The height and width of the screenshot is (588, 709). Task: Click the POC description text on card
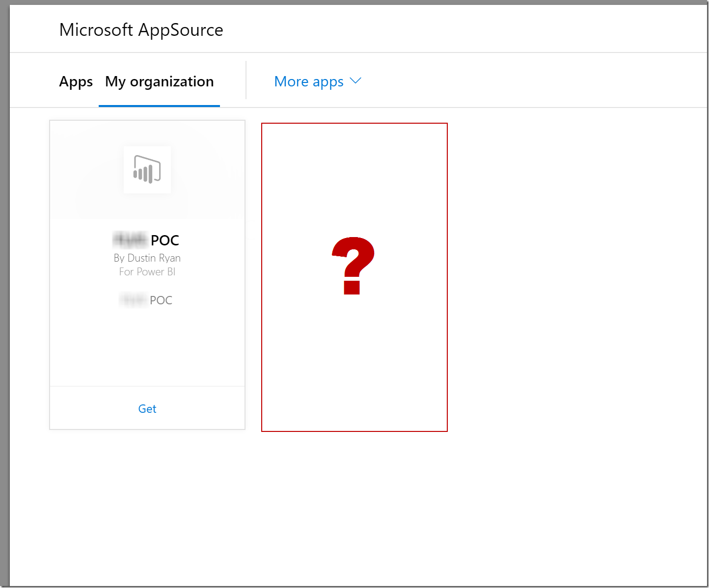(x=146, y=300)
